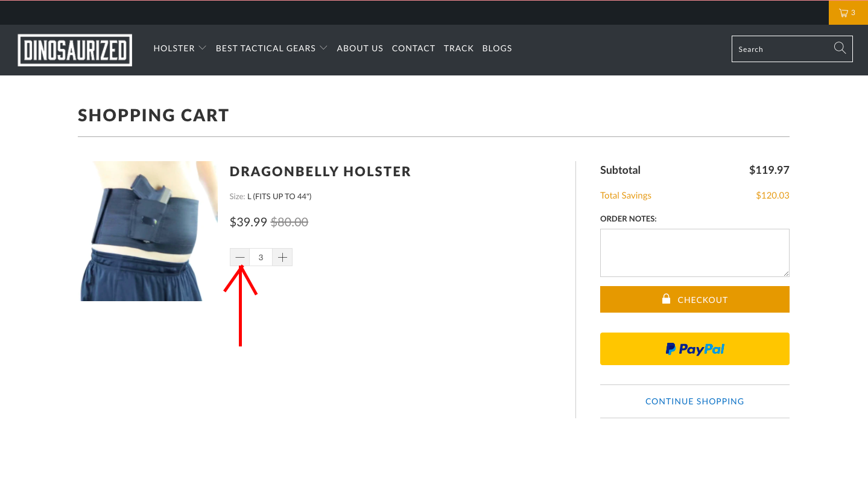868x478 pixels.
Task: Pay with the PayPal button
Action: point(694,349)
